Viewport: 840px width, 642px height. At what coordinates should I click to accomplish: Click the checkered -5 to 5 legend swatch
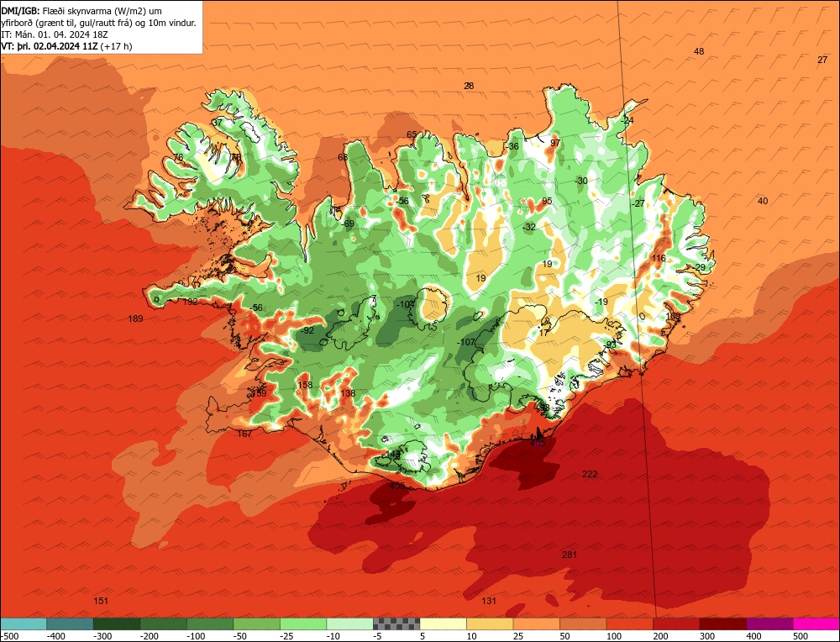(x=396, y=624)
